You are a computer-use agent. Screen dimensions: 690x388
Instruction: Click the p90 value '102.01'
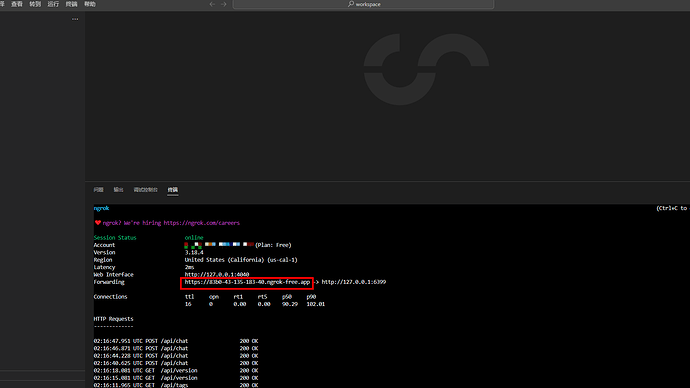pyautogui.click(x=316, y=304)
